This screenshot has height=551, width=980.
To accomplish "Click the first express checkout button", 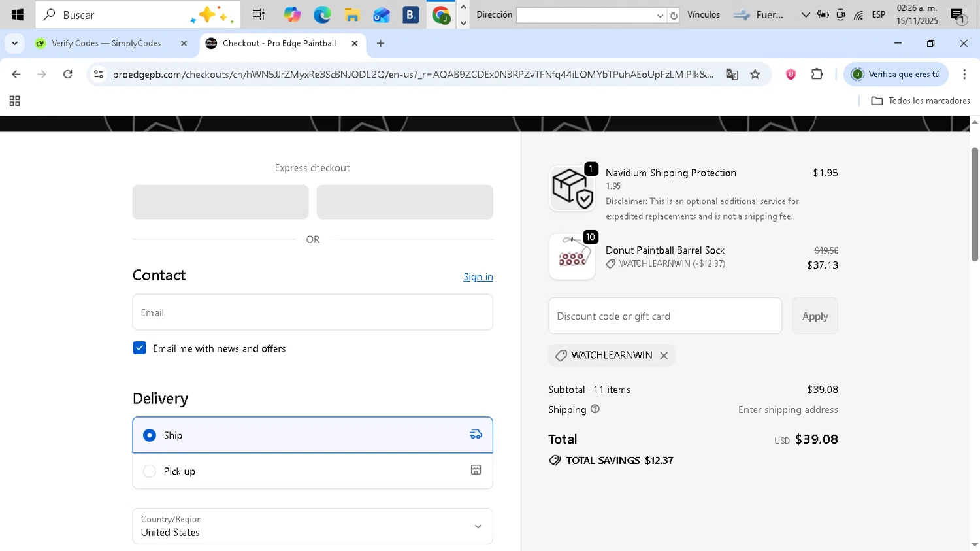I will coord(220,202).
